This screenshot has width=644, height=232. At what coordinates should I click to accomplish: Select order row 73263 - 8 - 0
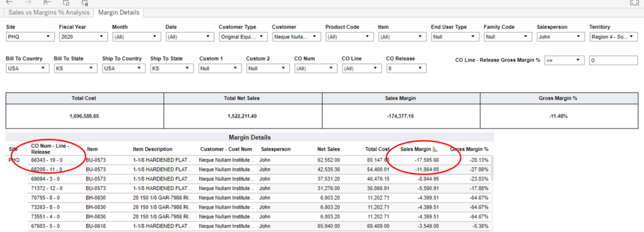pyautogui.click(x=45, y=207)
